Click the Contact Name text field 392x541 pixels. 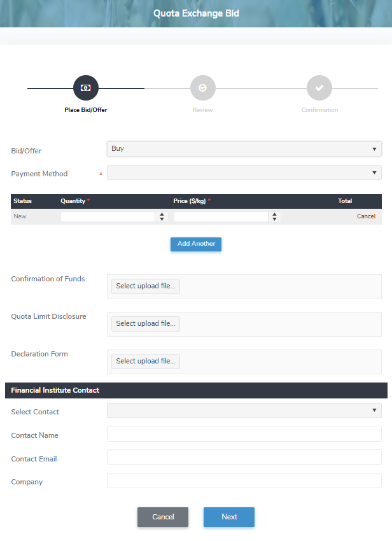tap(244, 434)
